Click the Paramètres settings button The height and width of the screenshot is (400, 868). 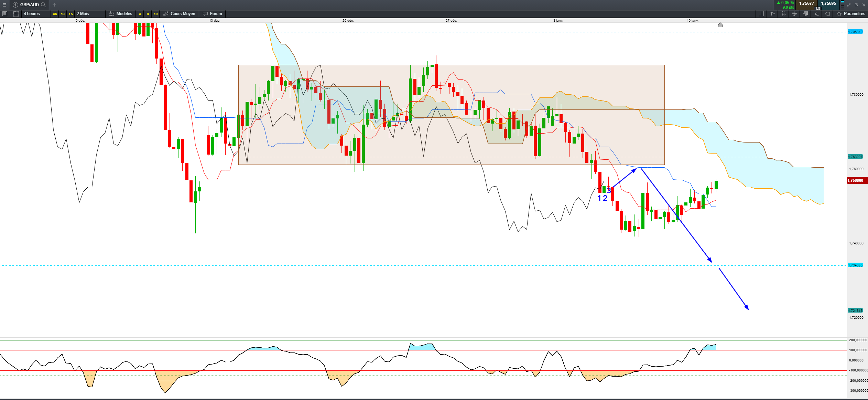tap(851, 14)
